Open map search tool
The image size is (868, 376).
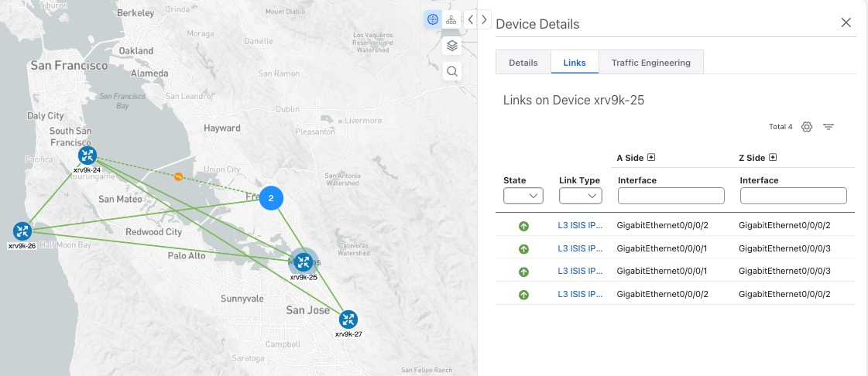pyautogui.click(x=452, y=71)
